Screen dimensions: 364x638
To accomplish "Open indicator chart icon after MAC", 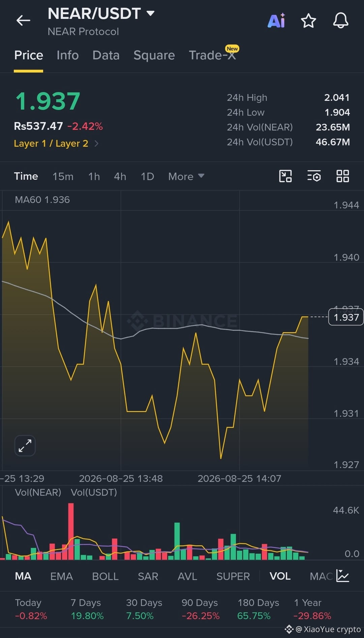I will [x=343, y=576].
